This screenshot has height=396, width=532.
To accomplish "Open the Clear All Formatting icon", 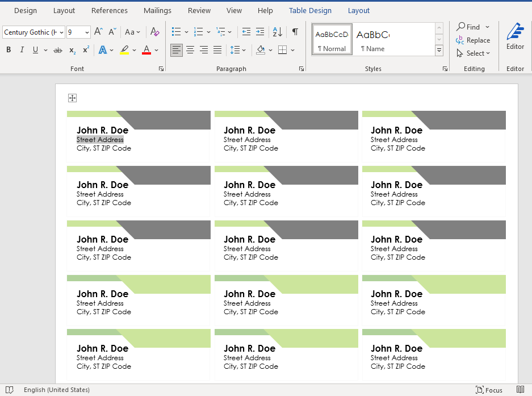I will pos(154,32).
